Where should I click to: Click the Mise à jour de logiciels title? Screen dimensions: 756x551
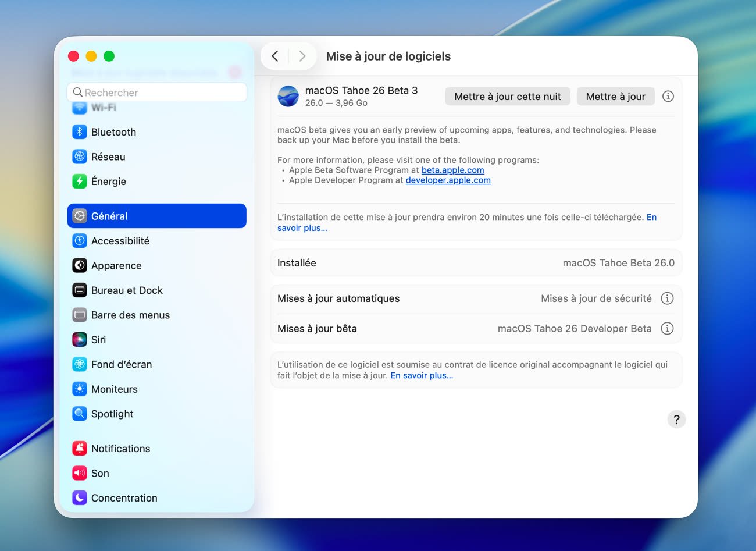pos(388,56)
